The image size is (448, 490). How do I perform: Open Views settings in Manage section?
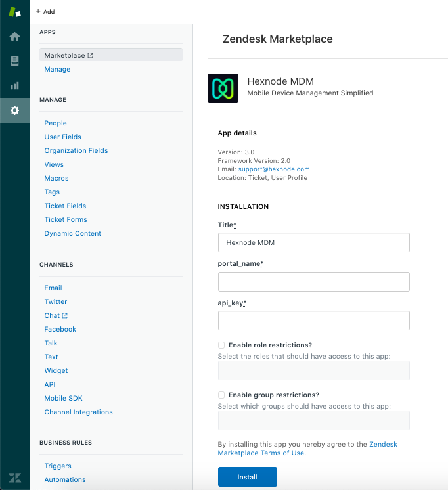point(54,164)
